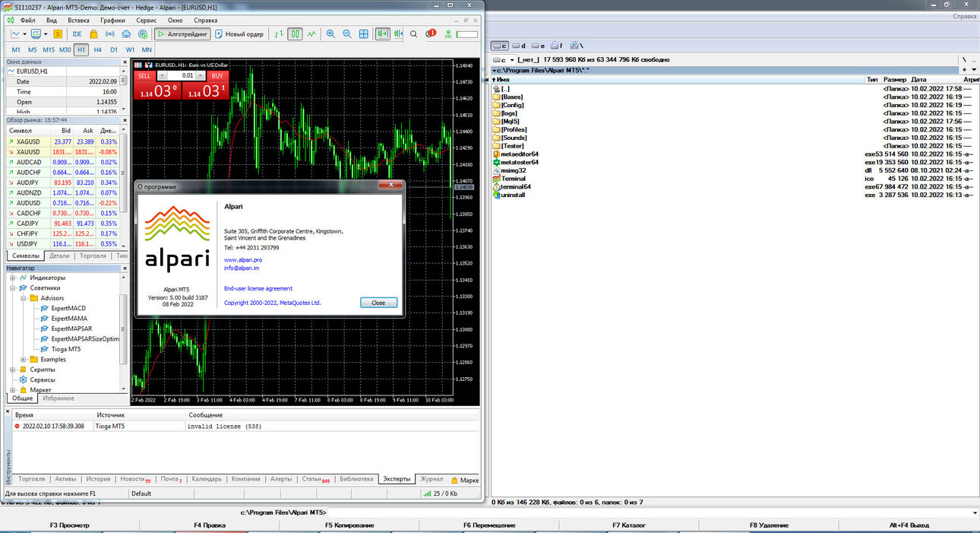This screenshot has width=980, height=533.
Task: Toggle the chart shift icon
Action: point(398,34)
